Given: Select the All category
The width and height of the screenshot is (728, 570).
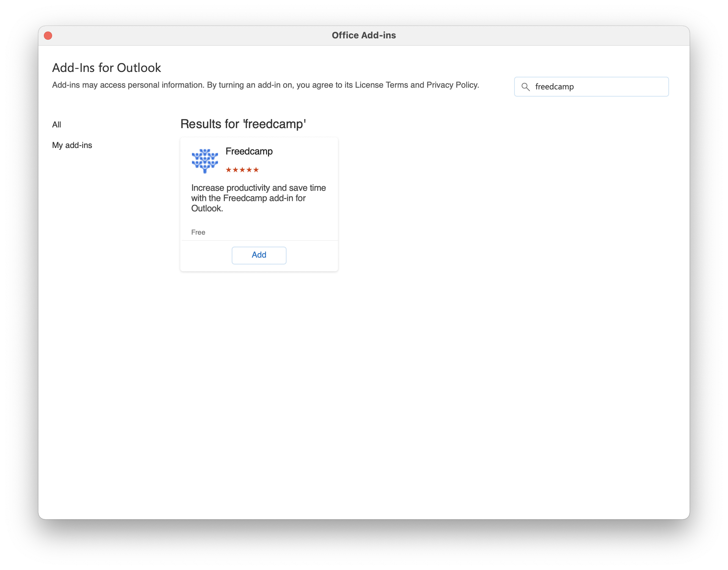Looking at the screenshot, I should pyautogui.click(x=57, y=125).
